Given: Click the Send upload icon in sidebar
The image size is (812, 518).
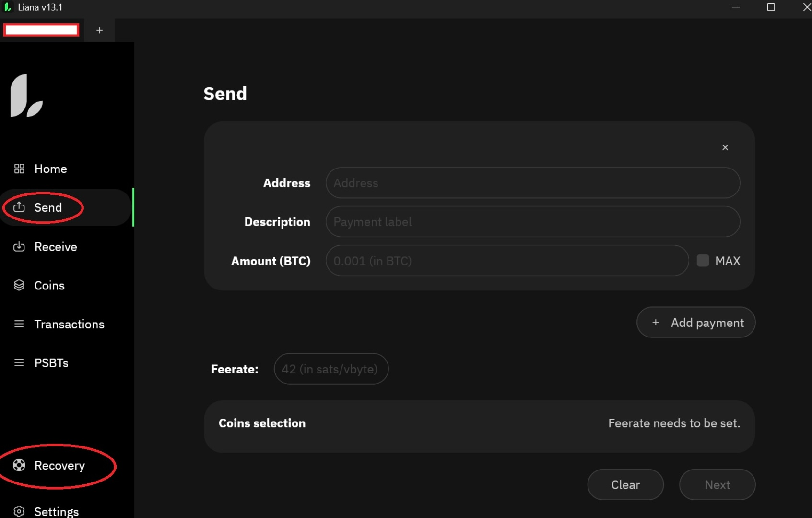Looking at the screenshot, I should tap(19, 207).
